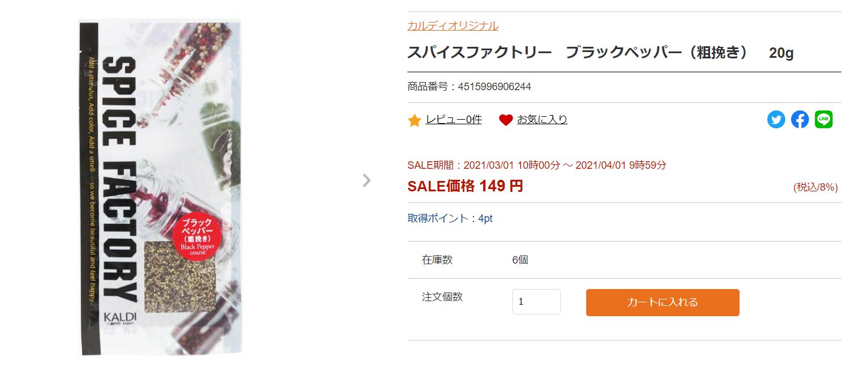Share product via LINE icon
The image size is (868, 385).
[823, 120]
